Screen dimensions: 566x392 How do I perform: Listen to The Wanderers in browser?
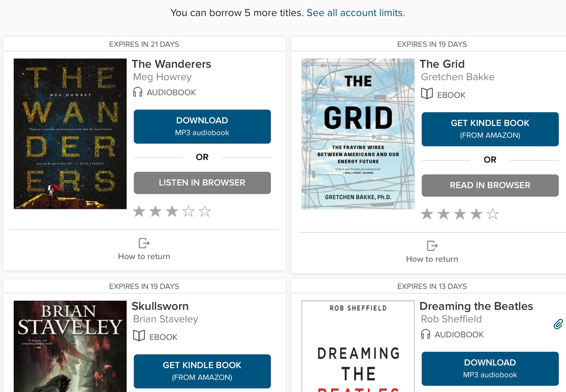coord(202,183)
